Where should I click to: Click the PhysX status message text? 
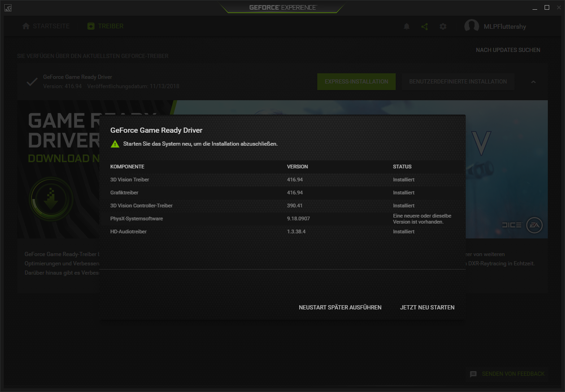[422, 219]
